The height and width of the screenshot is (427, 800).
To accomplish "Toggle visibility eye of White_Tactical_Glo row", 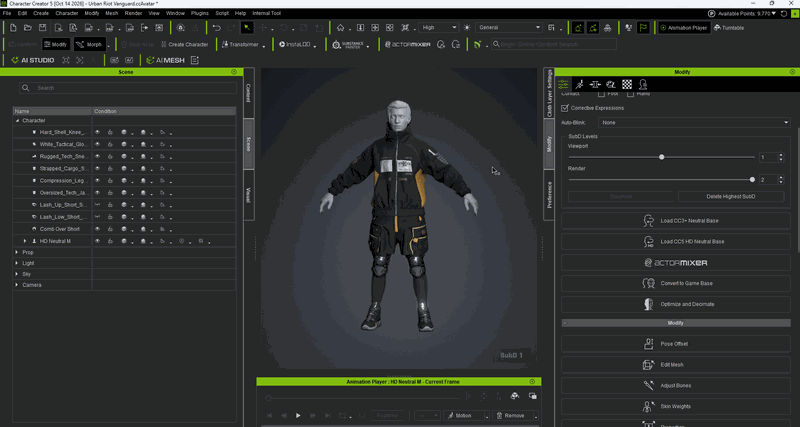I will click(x=97, y=144).
